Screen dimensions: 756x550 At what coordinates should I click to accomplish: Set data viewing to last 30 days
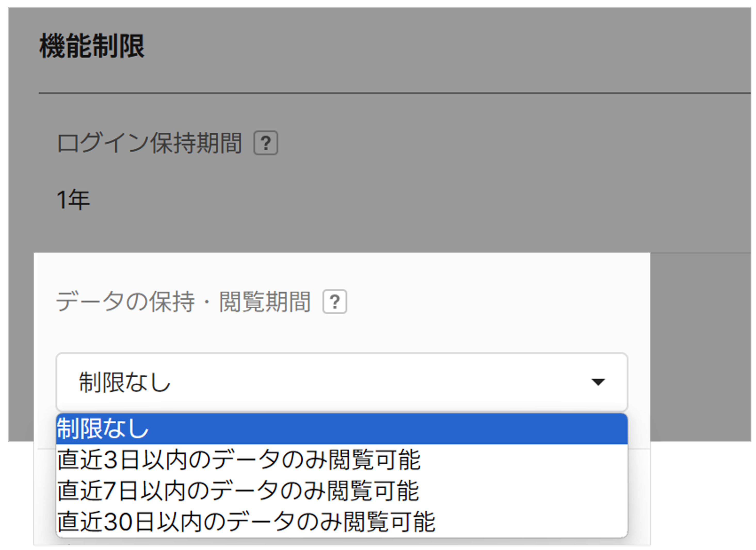tap(246, 522)
